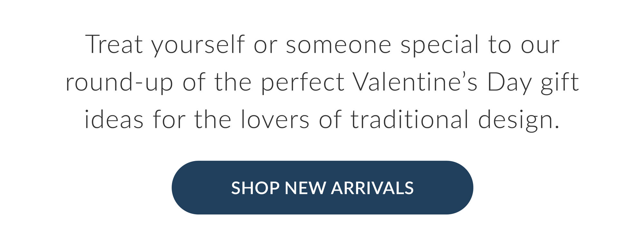Click the word 'yourself' in the first line
Viewport: 644px width, 250px height.
pyautogui.click(x=198, y=45)
